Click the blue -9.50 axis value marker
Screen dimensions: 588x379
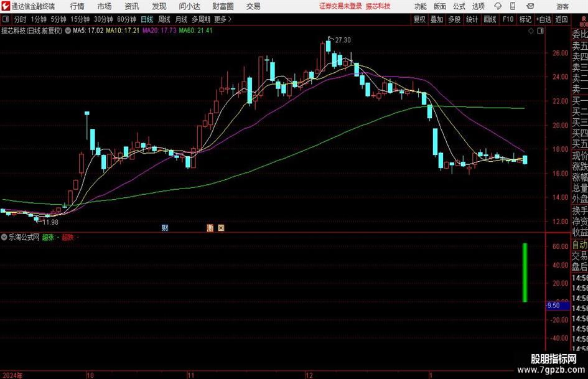tap(558, 306)
